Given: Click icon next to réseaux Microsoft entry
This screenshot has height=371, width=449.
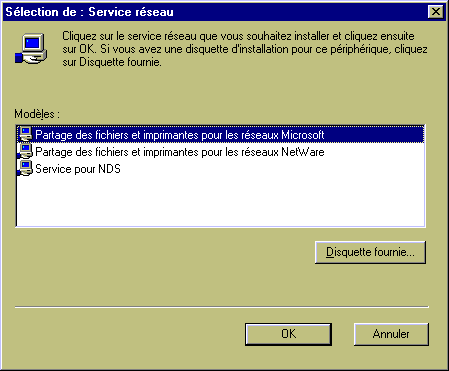Looking at the screenshot, I should click(x=25, y=134).
